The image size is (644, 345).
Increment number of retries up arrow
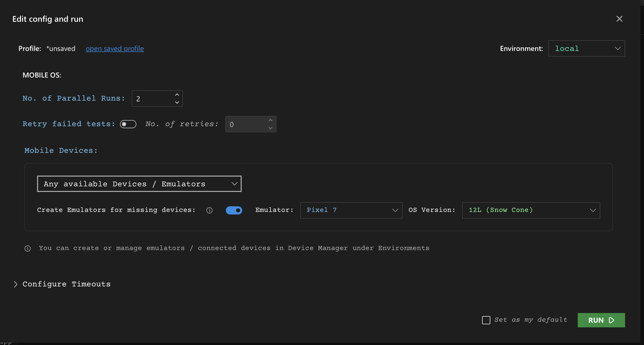pos(270,120)
